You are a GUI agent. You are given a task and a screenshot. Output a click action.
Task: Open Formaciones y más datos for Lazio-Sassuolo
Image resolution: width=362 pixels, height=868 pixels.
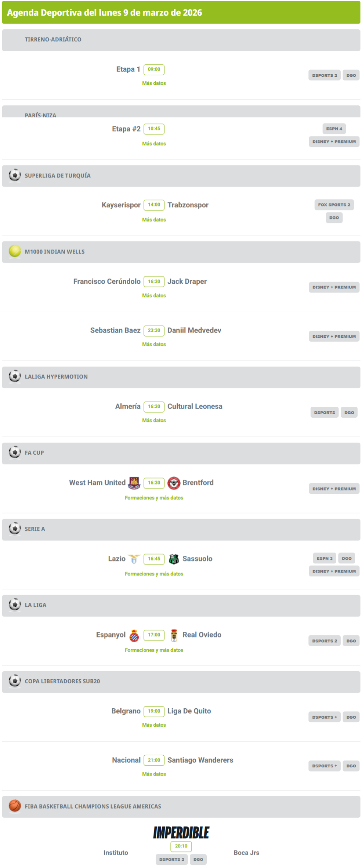[154, 574]
